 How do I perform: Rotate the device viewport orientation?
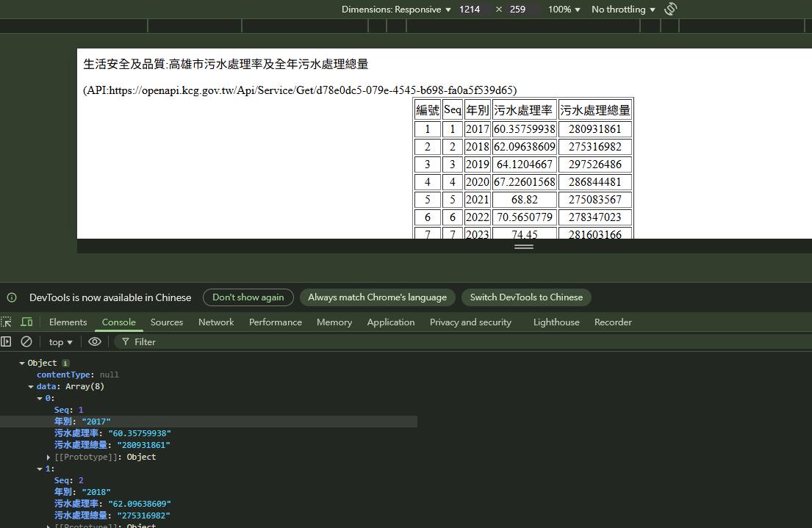point(671,9)
